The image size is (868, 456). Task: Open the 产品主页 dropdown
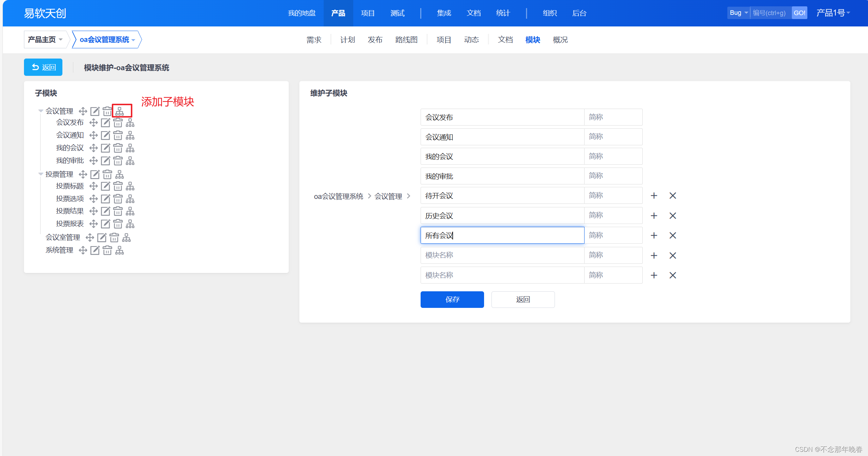[x=45, y=39]
